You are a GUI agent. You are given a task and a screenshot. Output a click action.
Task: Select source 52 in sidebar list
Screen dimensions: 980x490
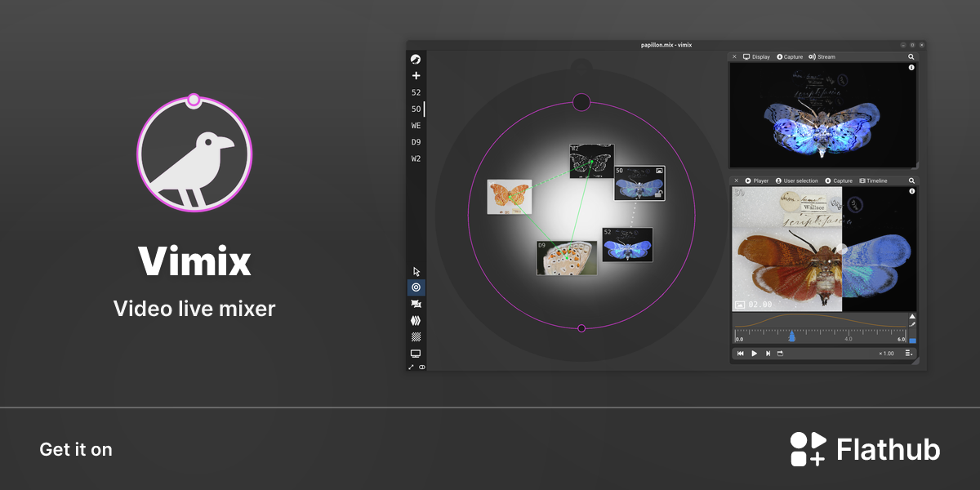pyautogui.click(x=416, y=92)
